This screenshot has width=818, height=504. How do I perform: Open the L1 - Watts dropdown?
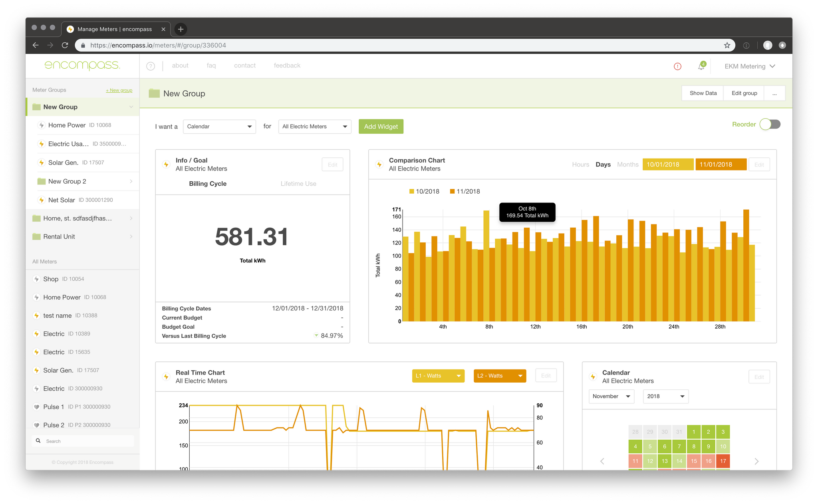click(438, 376)
